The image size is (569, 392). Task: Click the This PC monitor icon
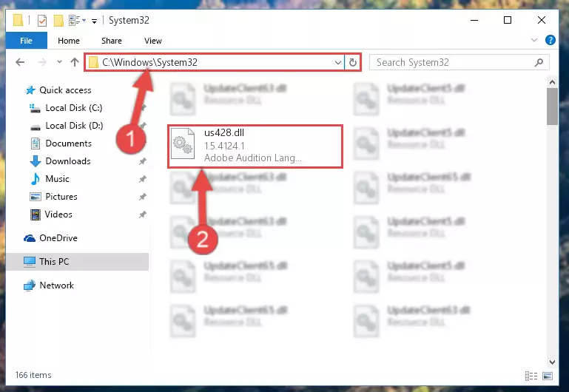pyautogui.click(x=30, y=261)
